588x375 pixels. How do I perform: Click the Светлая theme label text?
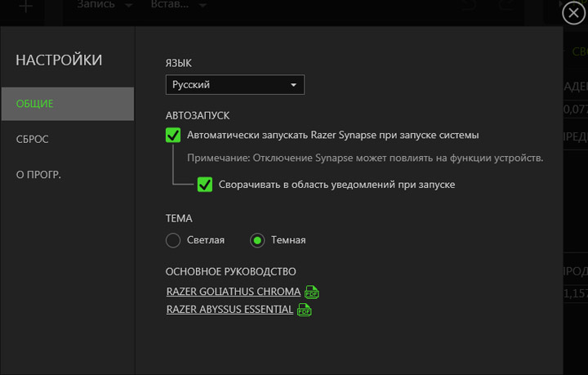[x=205, y=240]
